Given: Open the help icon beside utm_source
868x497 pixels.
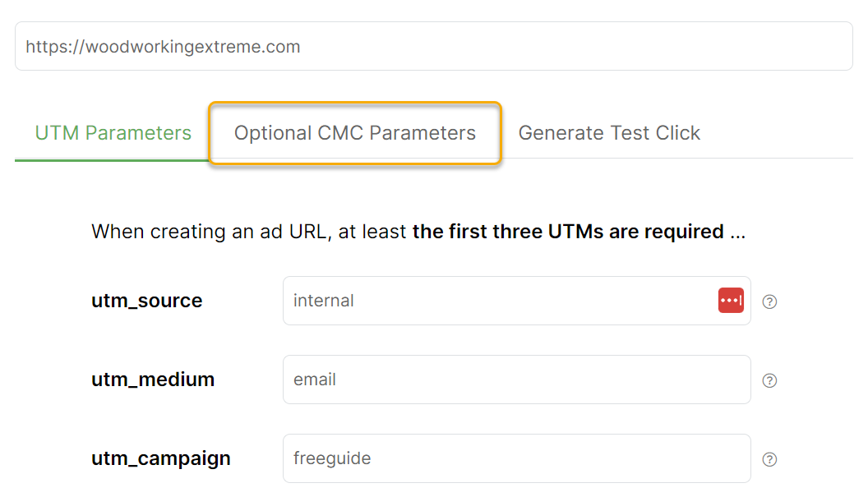Looking at the screenshot, I should (x=769, y=301).
